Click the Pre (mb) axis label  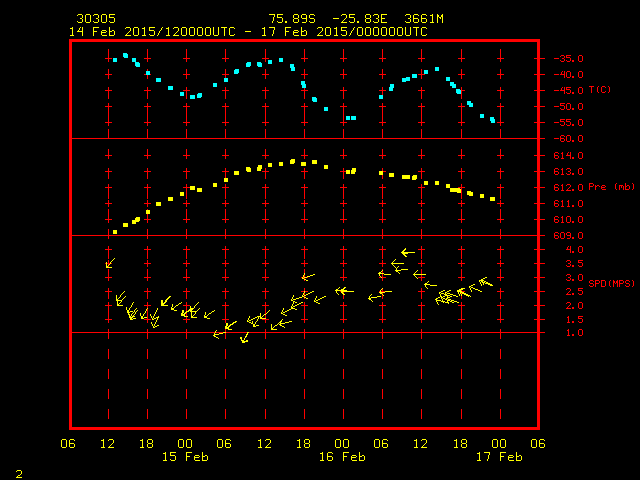[611, 187]
